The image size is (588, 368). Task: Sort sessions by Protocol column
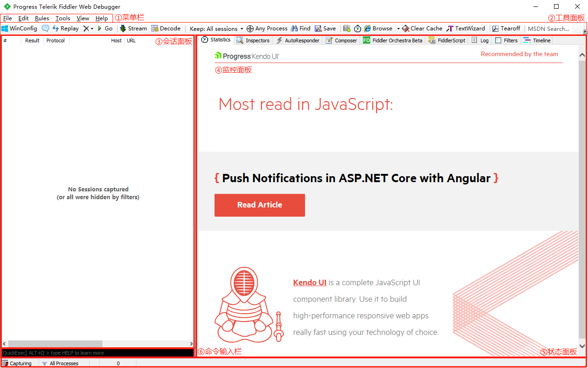click(x=56, y=40)
